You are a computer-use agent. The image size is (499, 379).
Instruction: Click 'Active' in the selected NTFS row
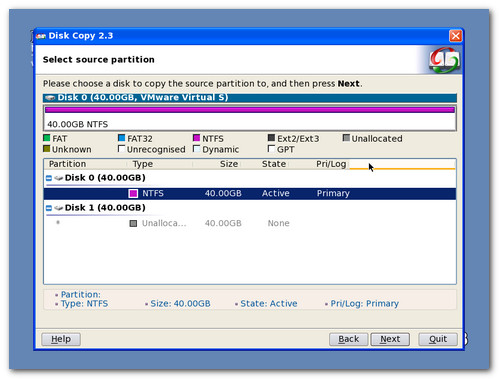click(276, 193)
